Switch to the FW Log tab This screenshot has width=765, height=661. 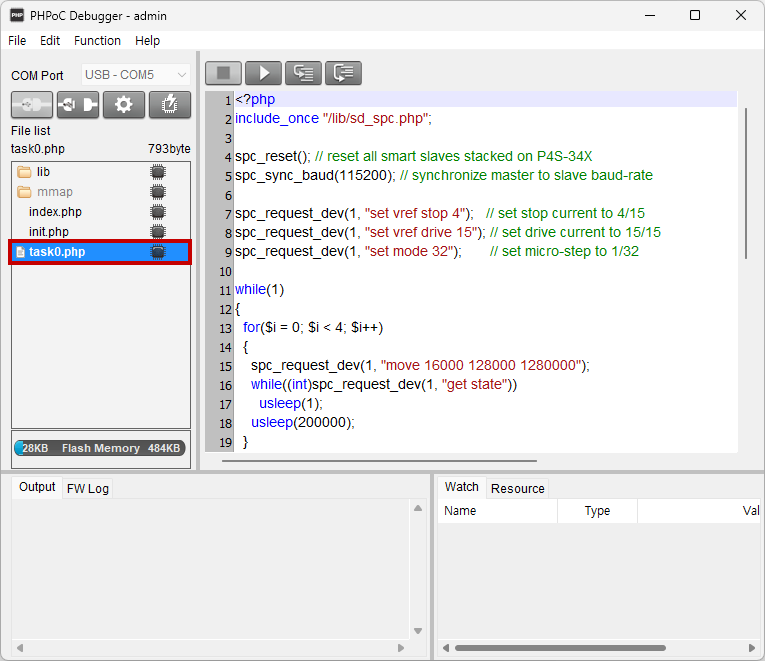tap(88, 488)
